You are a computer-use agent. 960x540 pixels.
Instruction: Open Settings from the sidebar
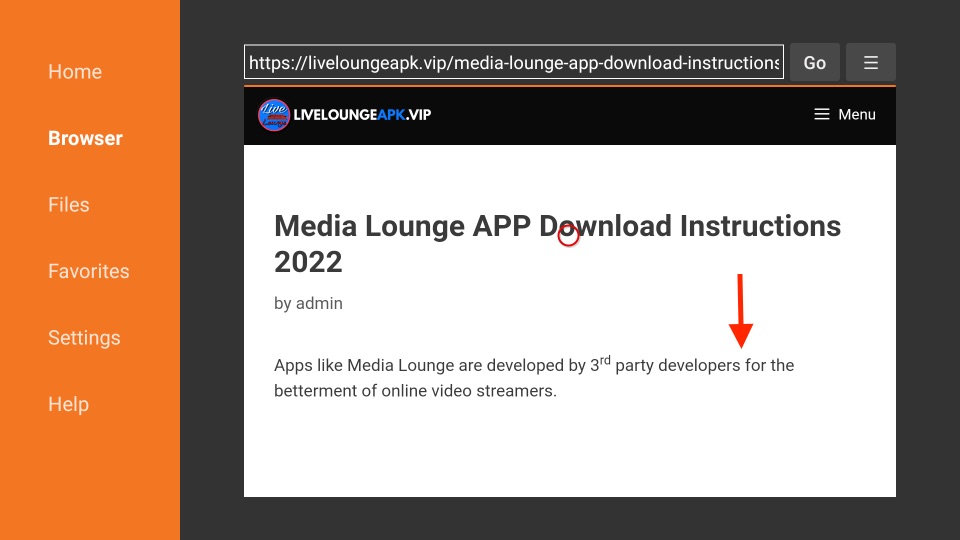pyautogui.click(x=84, y=338)
